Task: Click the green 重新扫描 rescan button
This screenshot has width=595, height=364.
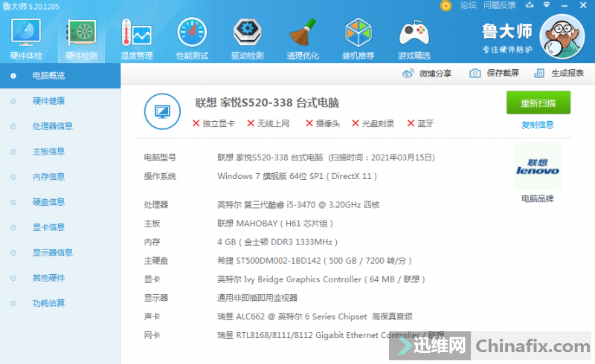Action: point(538,103)
